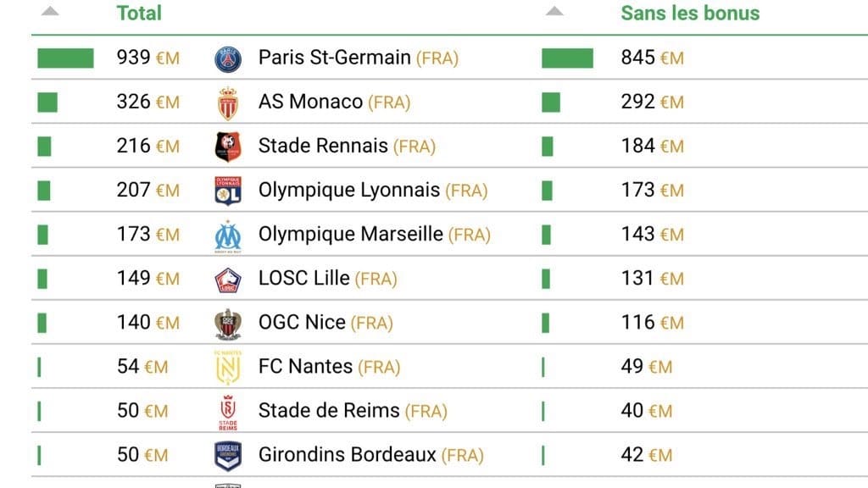This screenshot has height=488, width=868.
Task: Click the Stade de Reims crest
Action: pos(228,412)
